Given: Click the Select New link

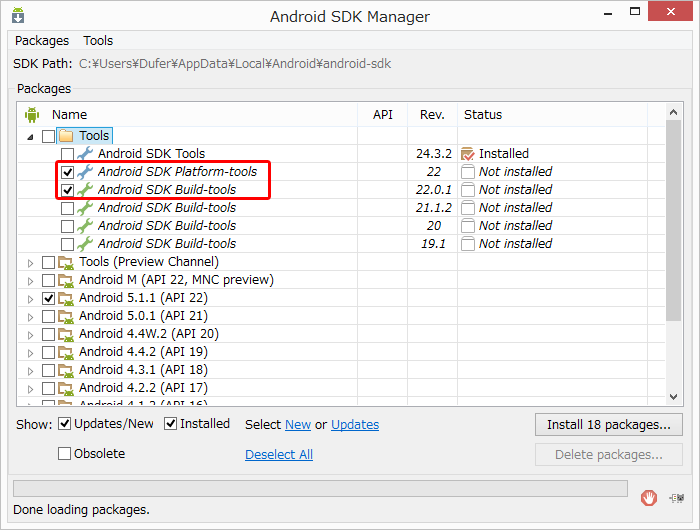Looking at the screenshot, I should coord(298,425).
